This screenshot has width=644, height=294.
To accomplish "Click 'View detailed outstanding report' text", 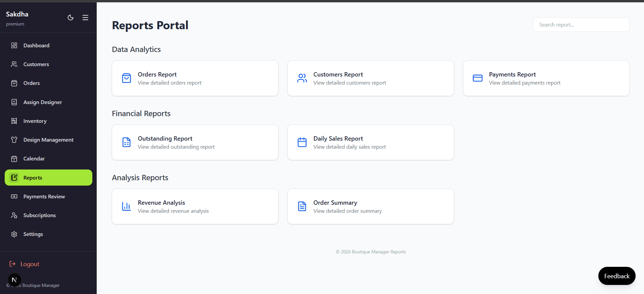I will point(176,147).
